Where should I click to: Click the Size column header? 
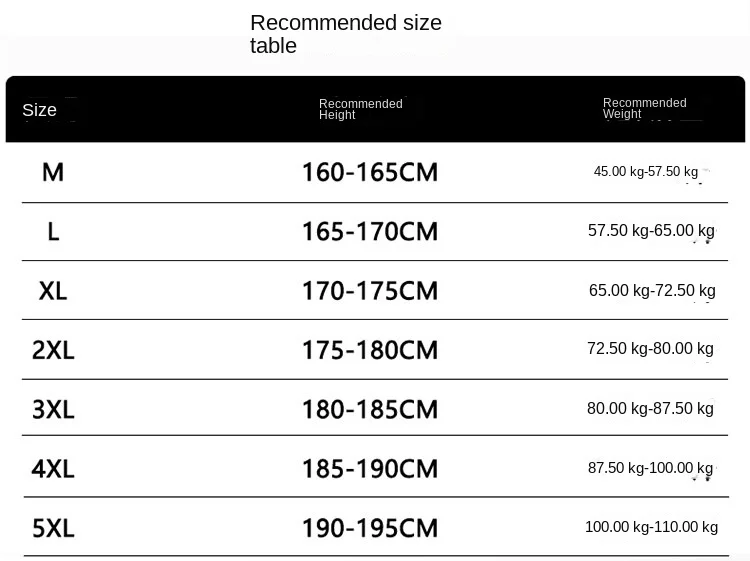click(x=40, y=110)
